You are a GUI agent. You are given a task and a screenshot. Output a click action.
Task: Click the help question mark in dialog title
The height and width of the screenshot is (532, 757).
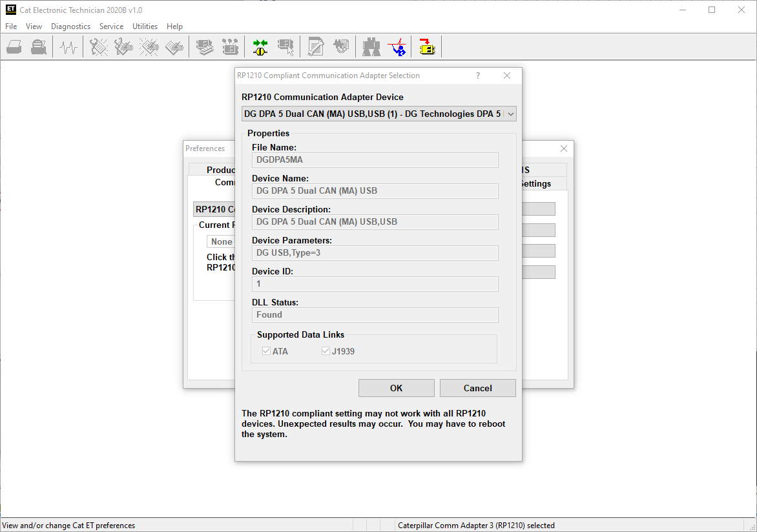(478, 76)
